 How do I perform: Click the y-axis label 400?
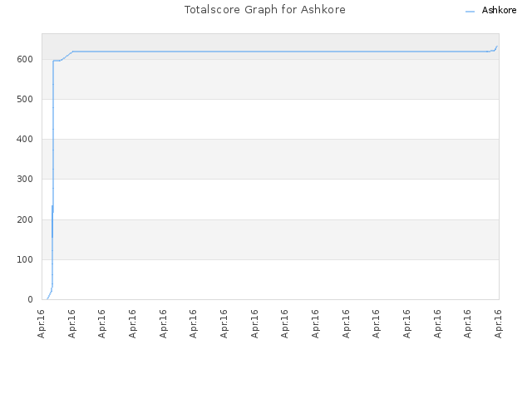(25, 139)
